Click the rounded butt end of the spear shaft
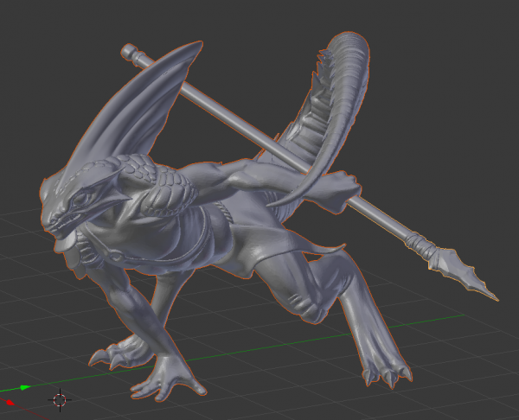This screenshot has width=519, height=420. coord(130,52)
